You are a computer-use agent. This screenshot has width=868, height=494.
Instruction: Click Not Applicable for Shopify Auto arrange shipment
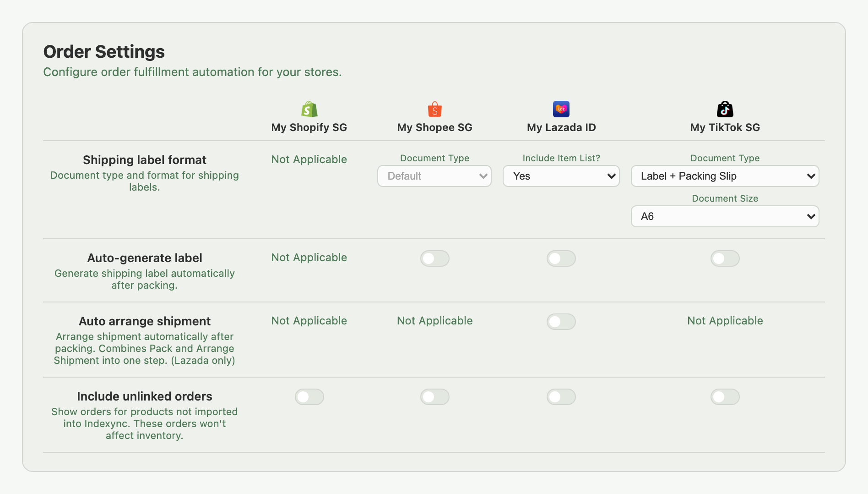309,321
